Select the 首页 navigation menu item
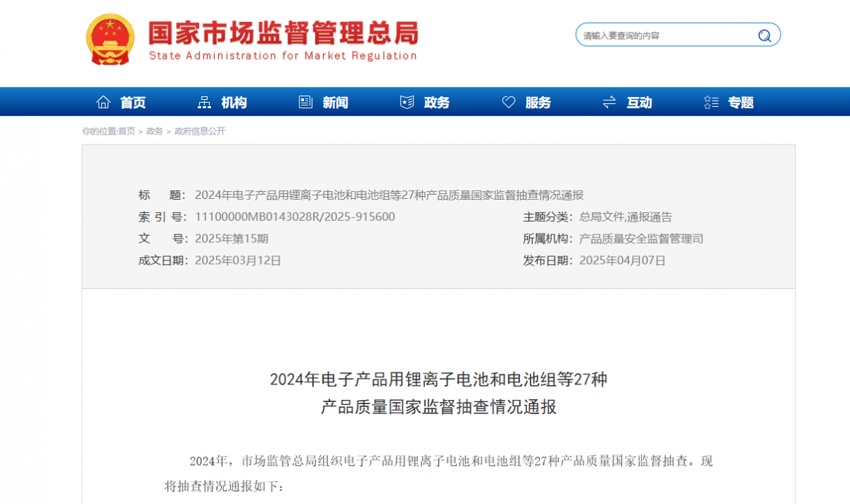The image size is (850, 504). click(x=134, y=101)
